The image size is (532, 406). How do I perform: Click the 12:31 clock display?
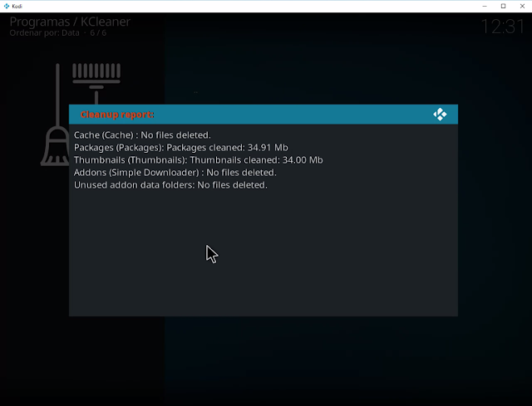[503, 27]
